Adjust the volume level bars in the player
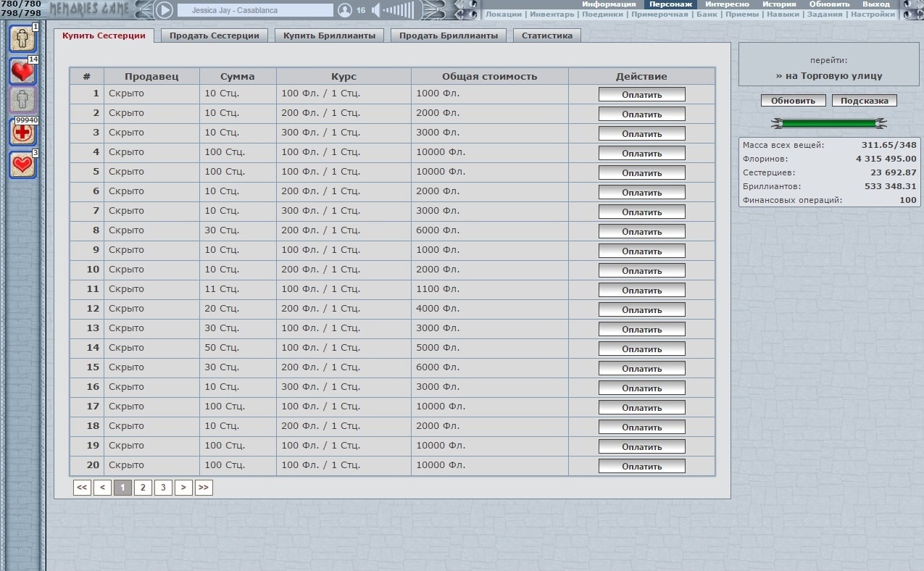This screenshot has width=924, height=571. (x=399, y=10)
